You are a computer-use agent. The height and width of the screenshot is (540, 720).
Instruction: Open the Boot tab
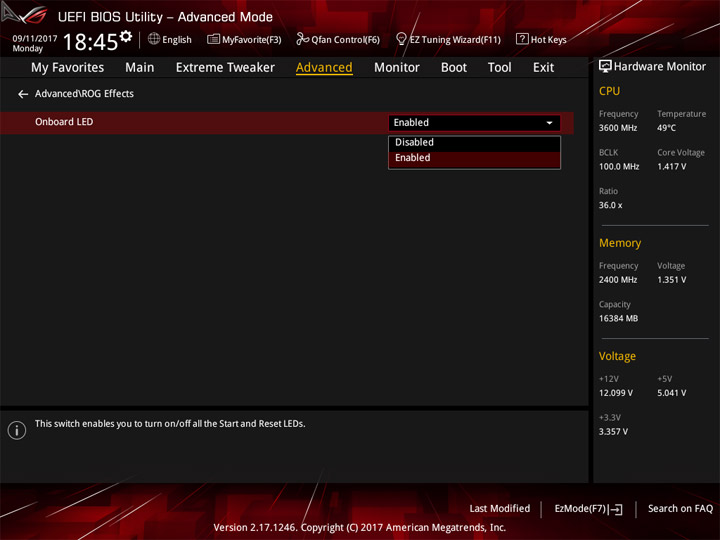[x=454, y=68]
